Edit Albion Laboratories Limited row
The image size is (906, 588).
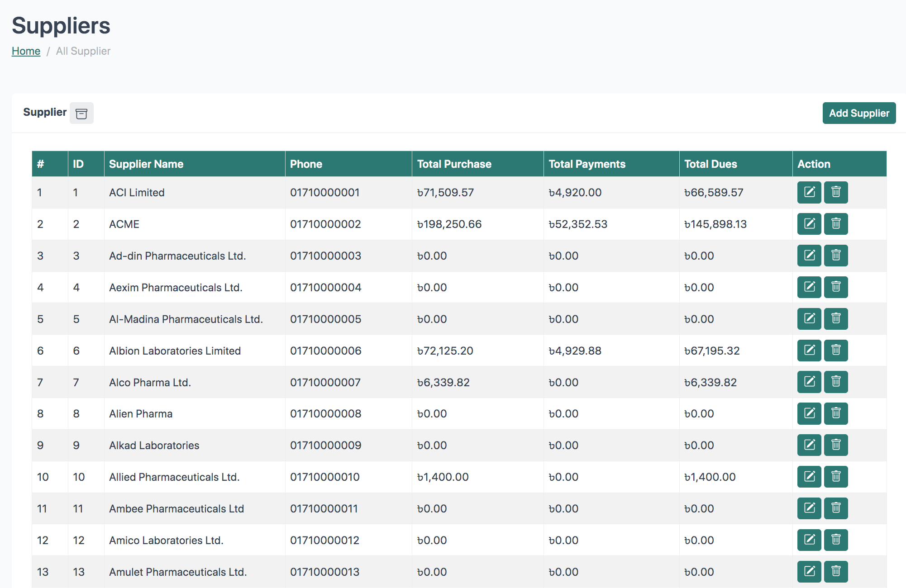[809, 351]
